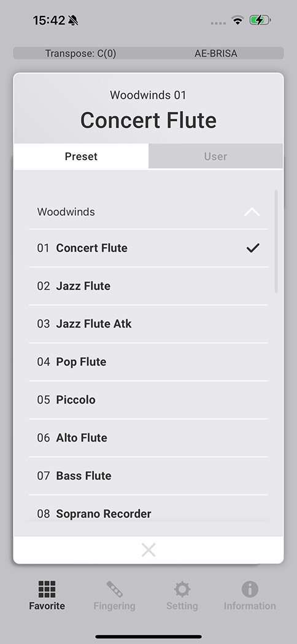Open the Information icon

tap(250, 589)
